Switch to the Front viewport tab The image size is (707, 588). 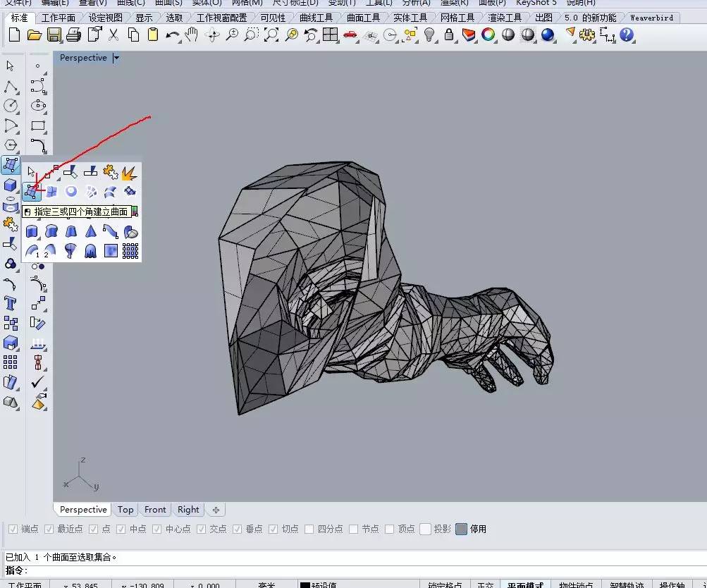(154, 509)
